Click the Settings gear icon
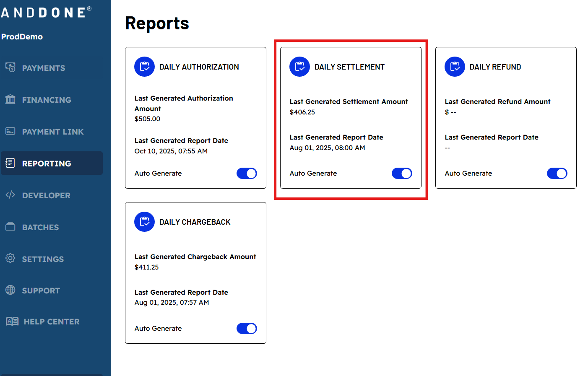Viewport: 588px width, 376px height. (x=10, y=258)
